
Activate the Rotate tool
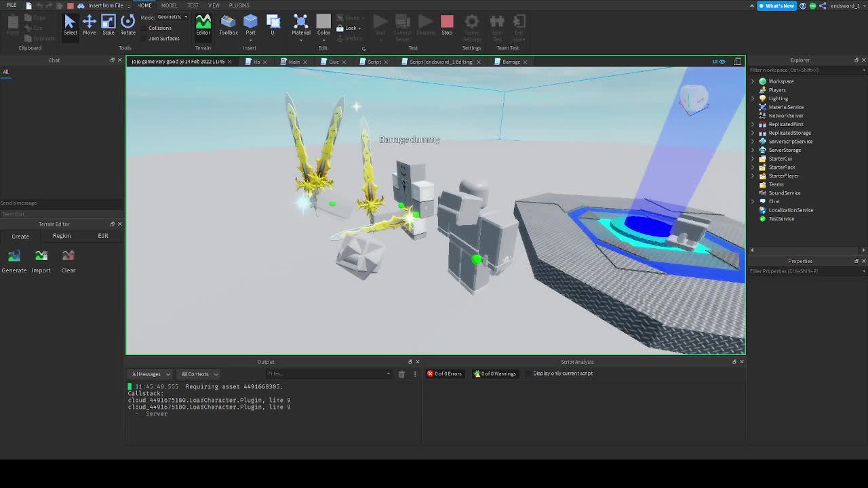tap(127, 24)
